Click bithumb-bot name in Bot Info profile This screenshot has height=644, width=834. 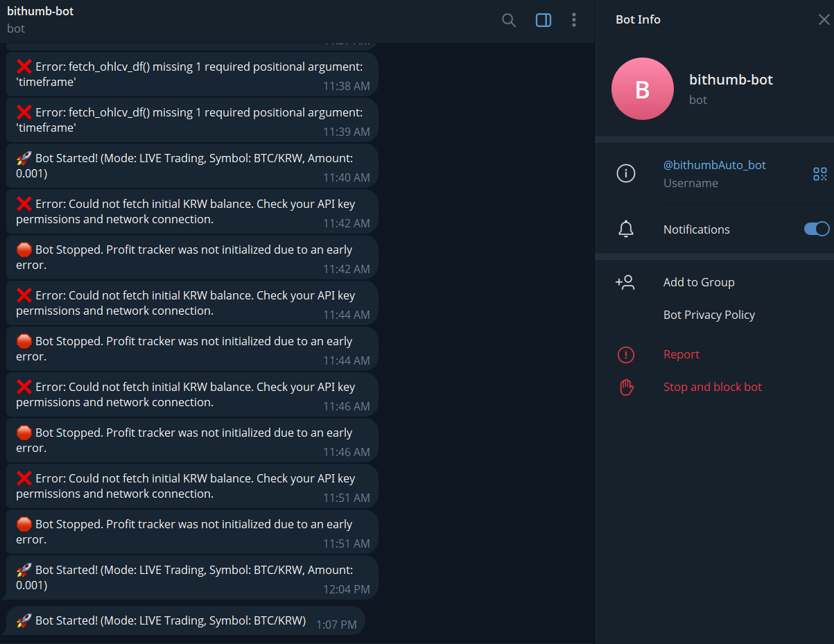click(x=731, y=80)
